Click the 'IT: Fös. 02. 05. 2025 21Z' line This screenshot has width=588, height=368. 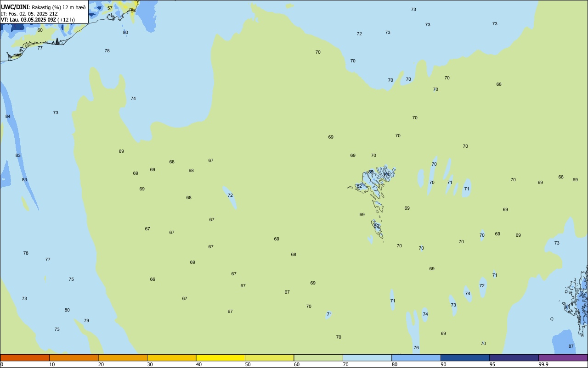coord(29,14)
